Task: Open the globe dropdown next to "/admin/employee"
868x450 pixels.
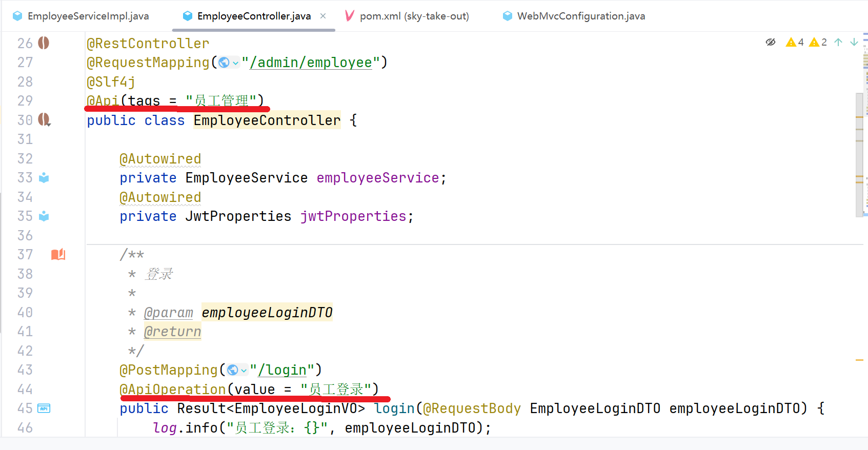Action: 229,63
